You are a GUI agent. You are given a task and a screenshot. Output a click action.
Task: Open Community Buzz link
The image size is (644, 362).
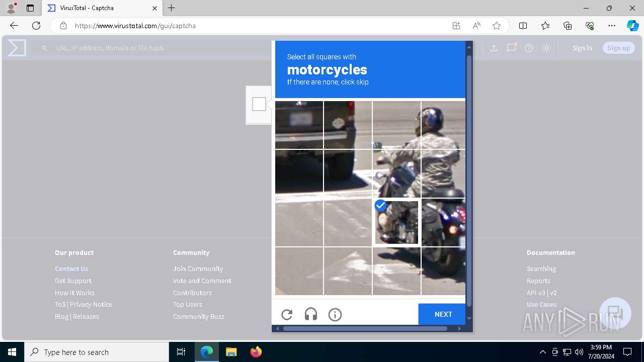click(x=199, y=316)
